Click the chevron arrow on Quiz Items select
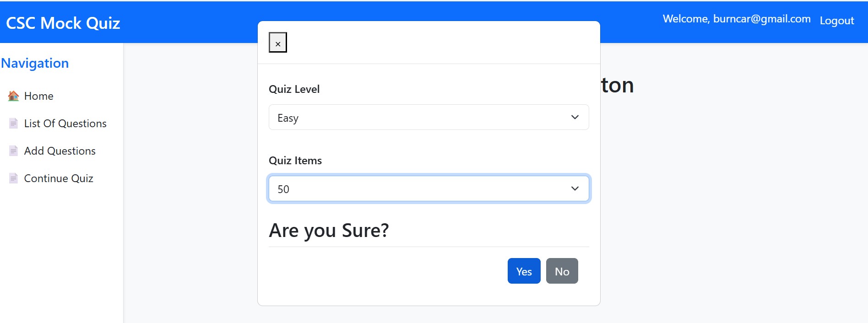This screenshot has height=323, width=868. coord(575,189)
